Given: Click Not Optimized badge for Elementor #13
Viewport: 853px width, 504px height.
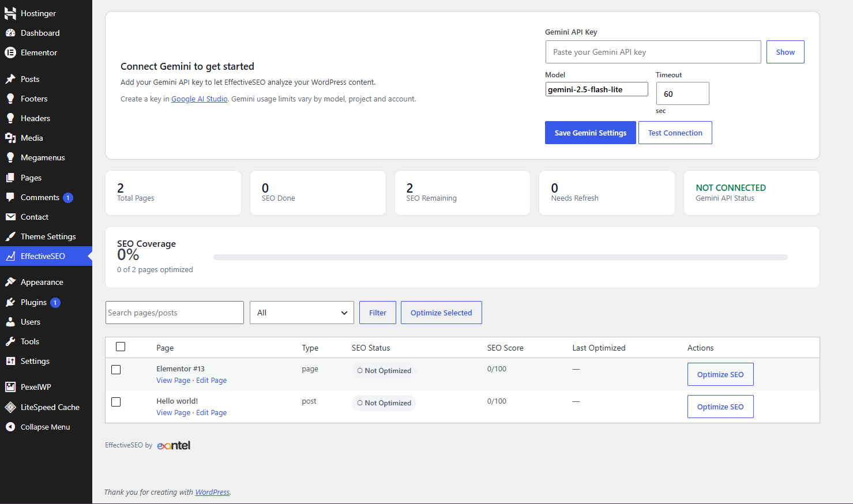Looking at the screenshot, I should pos(384,371).
